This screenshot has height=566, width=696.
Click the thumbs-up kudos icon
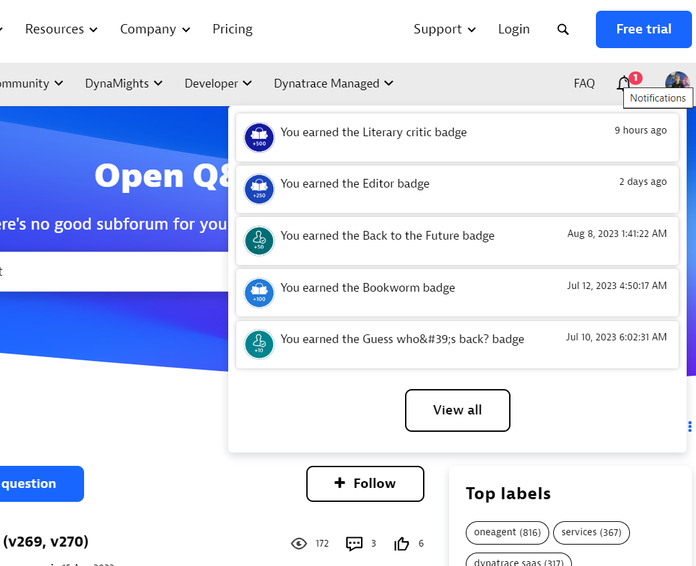(402, 543)
